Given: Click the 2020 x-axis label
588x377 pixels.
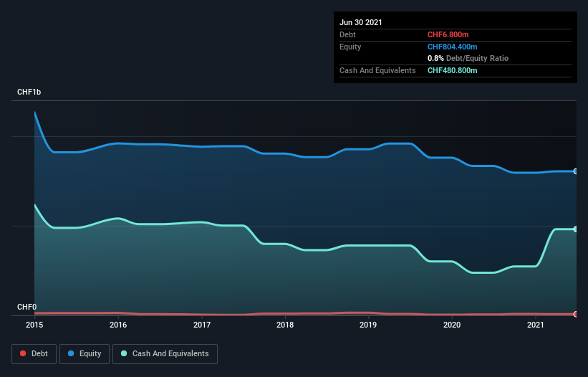Looking at the screenshot, I should (452, 325).
